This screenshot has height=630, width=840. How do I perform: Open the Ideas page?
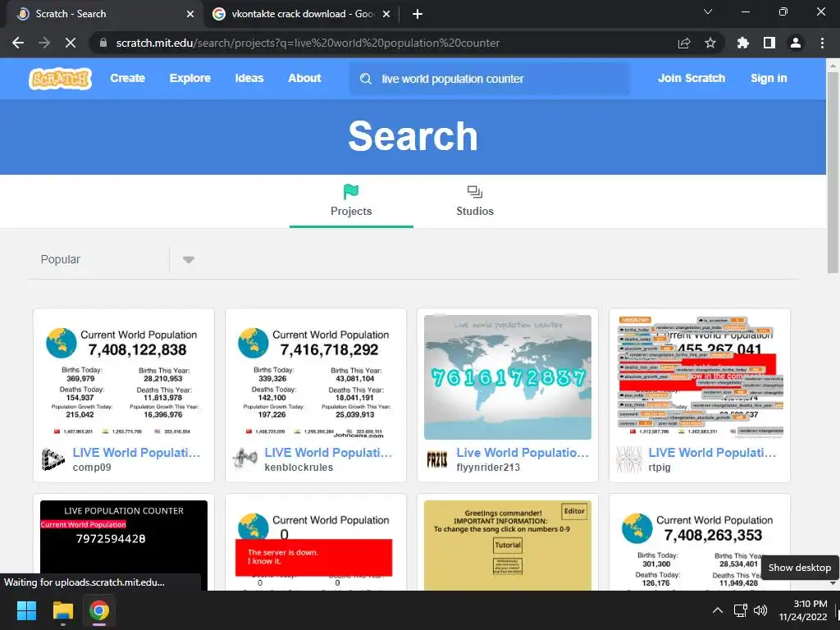[249, 78]
